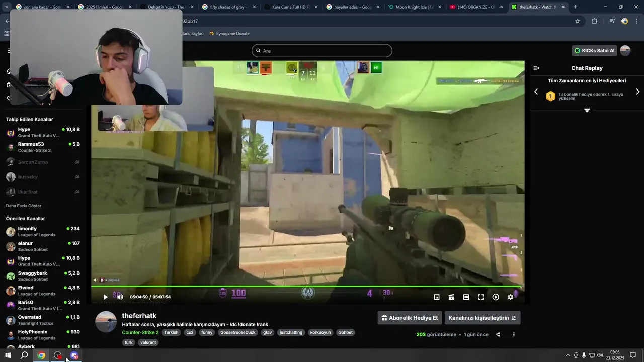This screenshot has width=644, height=362.
Task: Open the Counter-Strike 2 category link
Action: coord(140,332)
